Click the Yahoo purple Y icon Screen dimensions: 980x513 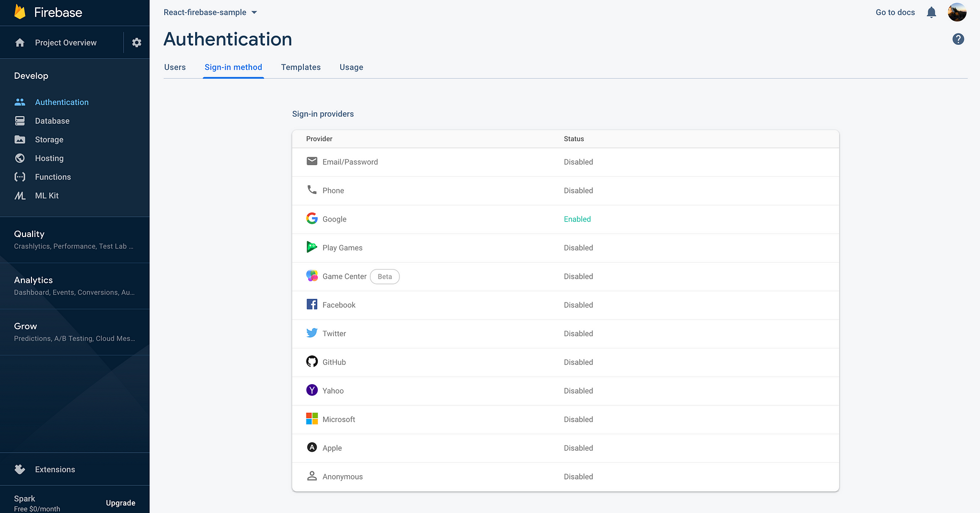pyautogui.click(x=312, y=390)
